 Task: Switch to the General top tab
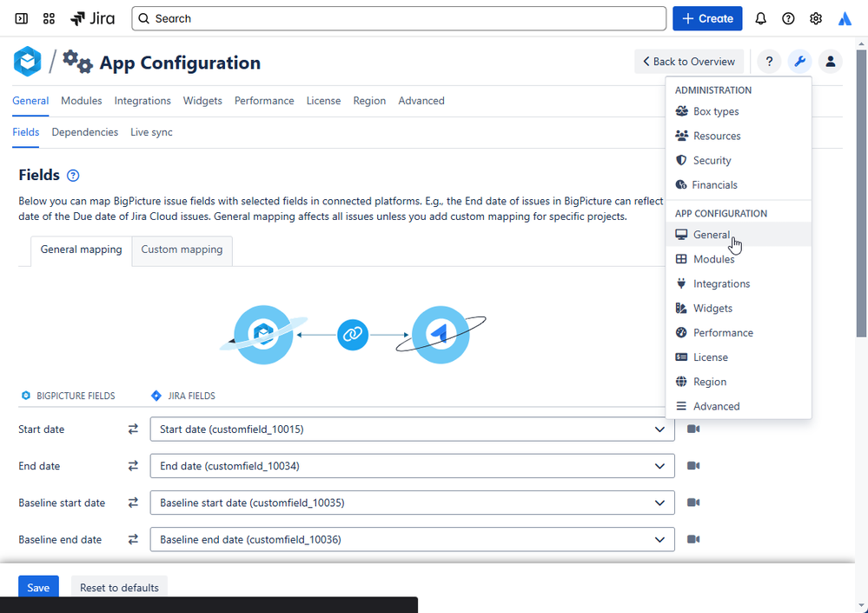(x=30, y=101)
